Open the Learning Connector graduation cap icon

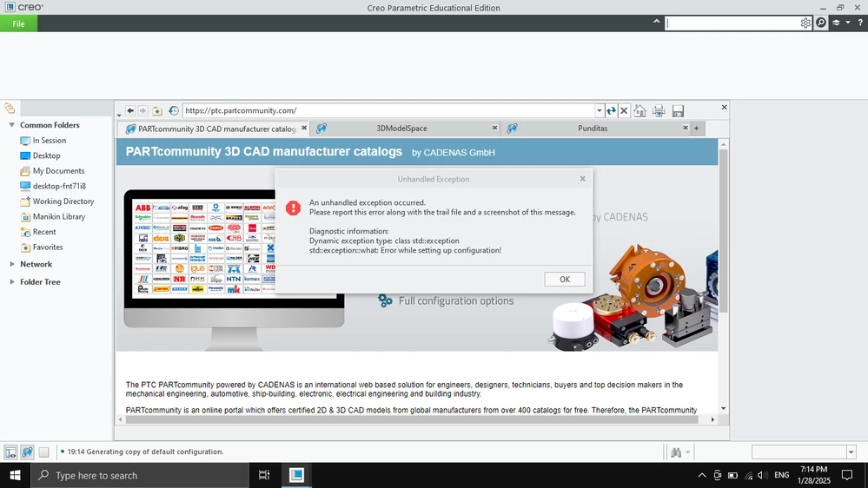click(837, 23)
